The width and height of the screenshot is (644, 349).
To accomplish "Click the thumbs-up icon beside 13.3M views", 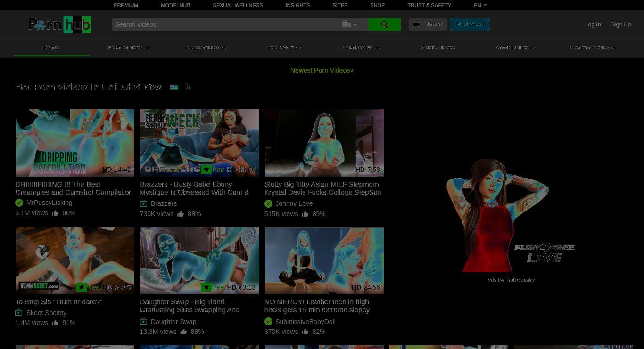I will (183, 332).
